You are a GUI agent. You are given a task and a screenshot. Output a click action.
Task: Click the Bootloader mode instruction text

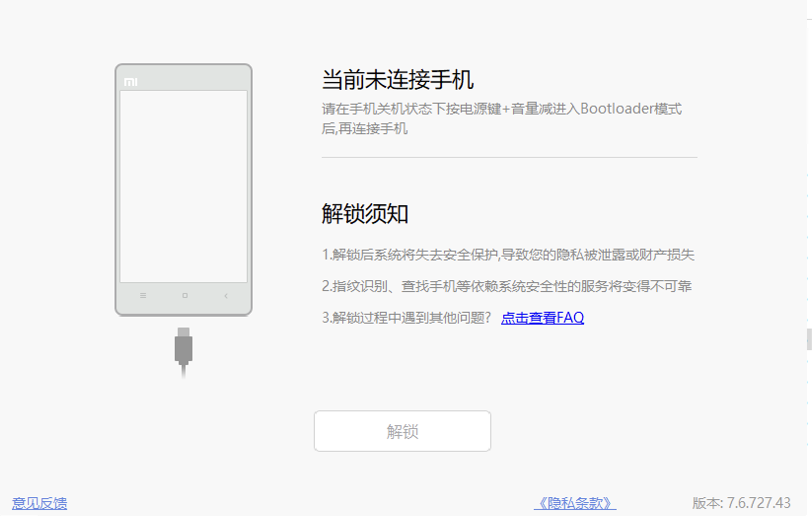502,118
